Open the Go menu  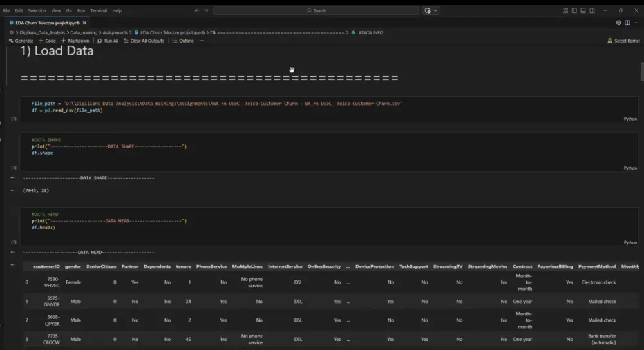[69, 11]
